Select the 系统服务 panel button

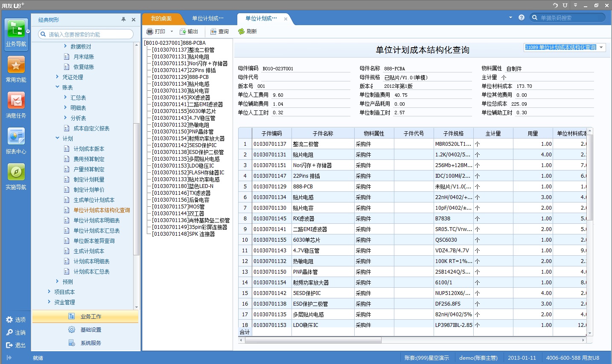[85, 343]
